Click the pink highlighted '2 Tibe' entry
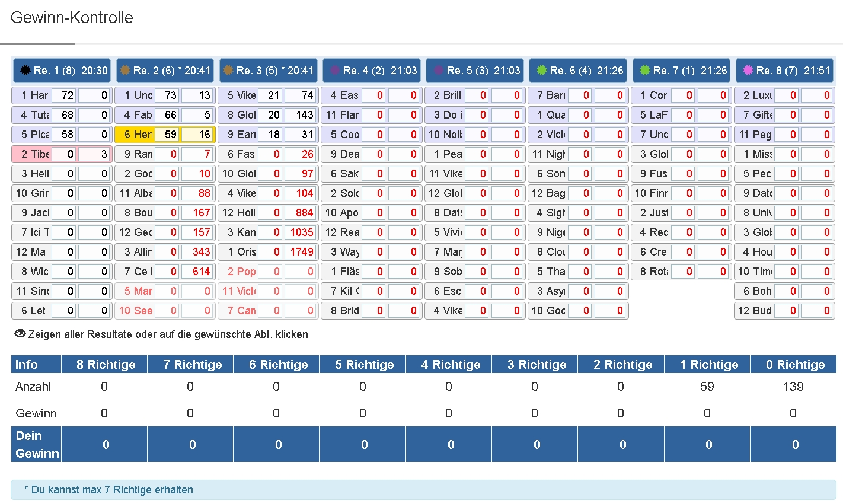The height and width of the screenshot is (504, 843). point(35,154)
